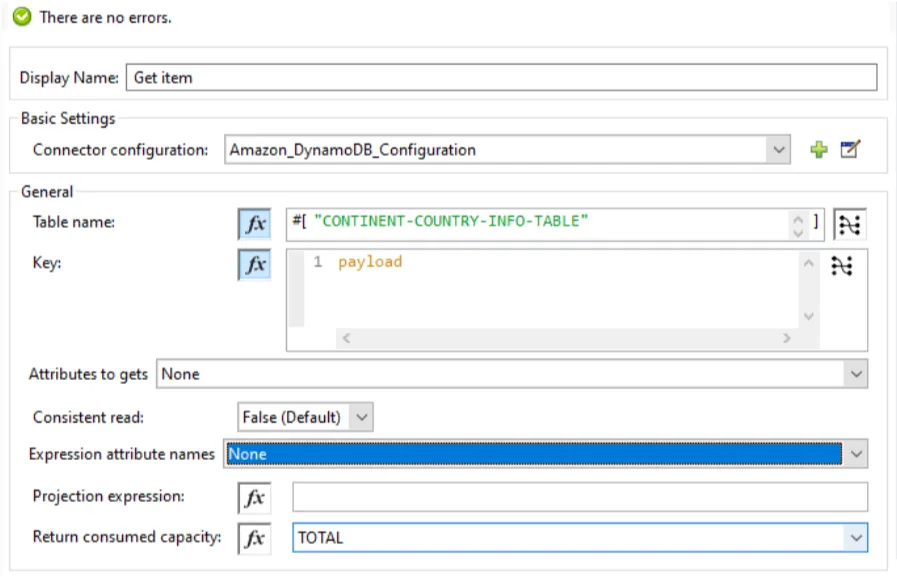Click Key editor vertical scroll down arrow
Screen dimensions: 897x577
click(808, 316)
